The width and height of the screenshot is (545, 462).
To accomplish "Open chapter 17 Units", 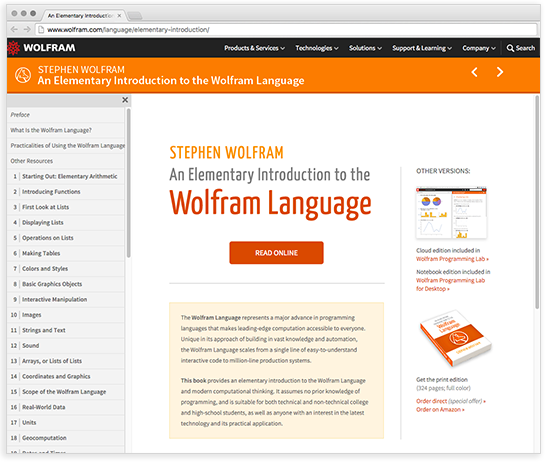I will (x=66, y=422).
